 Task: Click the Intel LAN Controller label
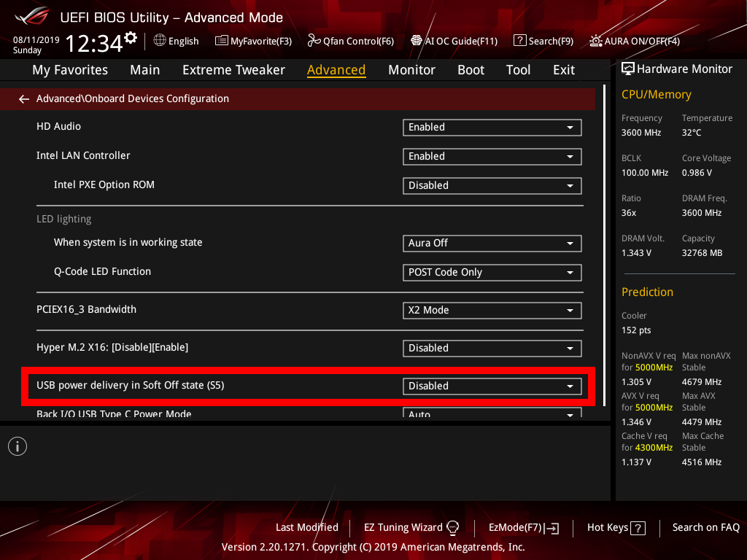pyautogui.click(x=83, y=156)
